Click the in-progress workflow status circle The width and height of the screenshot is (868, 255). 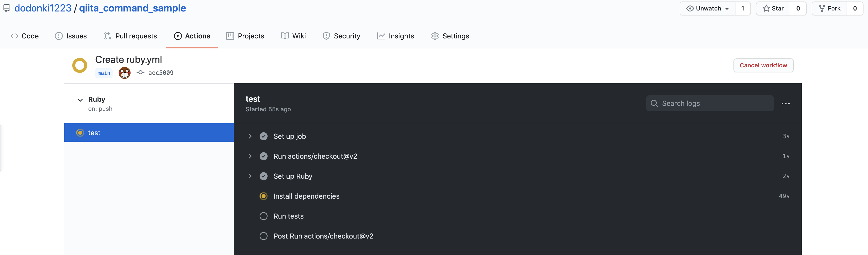pos(80,65)
